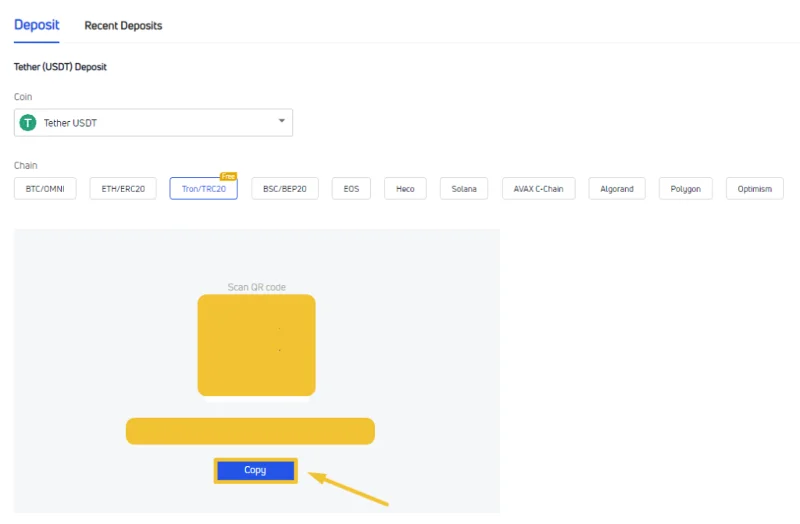The image size is (800, 524).
Task: Select the BTC/OMNI chain
Action: click(x=45, y=189)
